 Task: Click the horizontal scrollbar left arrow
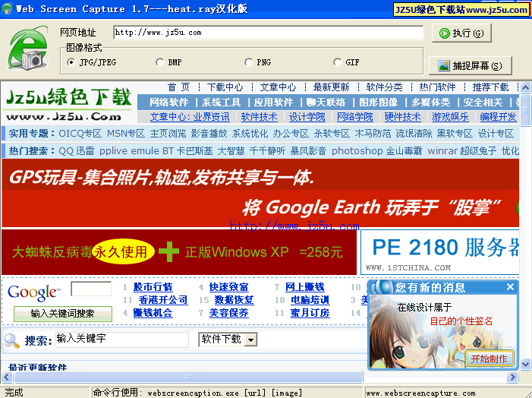(7, 377)
